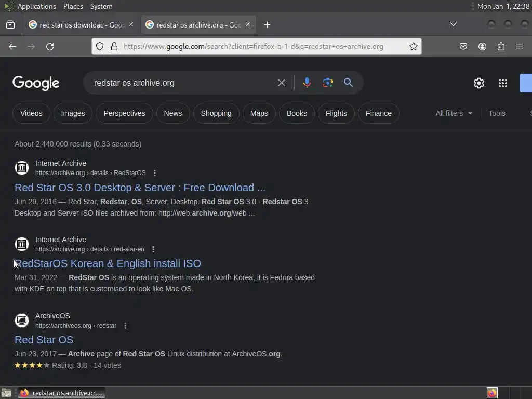Filter results by Books

pyautogui.click(x=297, y=113)
